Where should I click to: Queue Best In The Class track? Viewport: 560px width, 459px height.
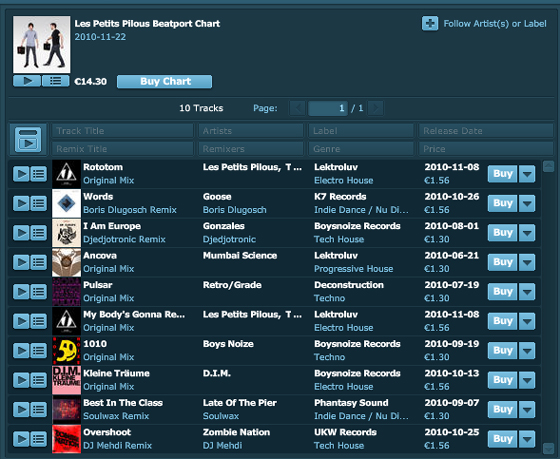39,410
